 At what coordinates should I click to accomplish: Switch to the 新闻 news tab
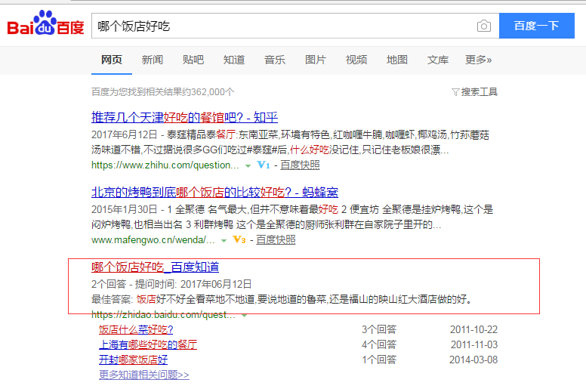(152, 60)
